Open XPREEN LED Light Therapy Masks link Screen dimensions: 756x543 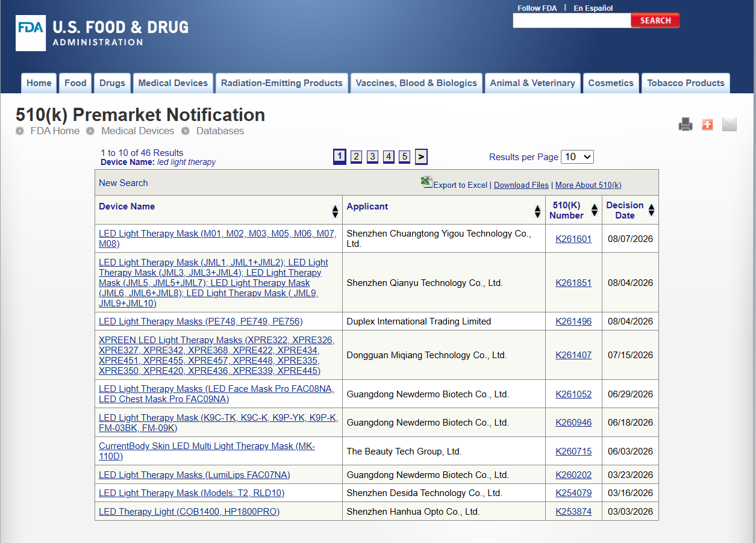coord(216,355)
